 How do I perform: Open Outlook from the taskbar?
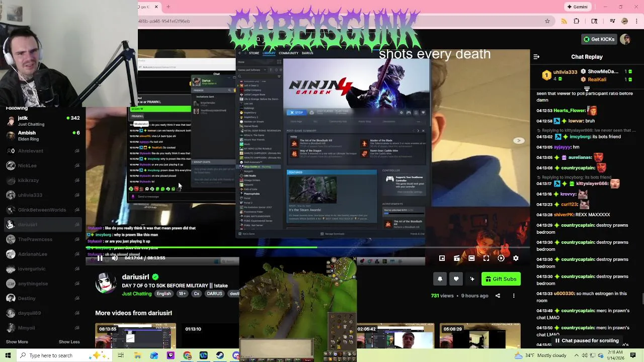pos(154,355)
